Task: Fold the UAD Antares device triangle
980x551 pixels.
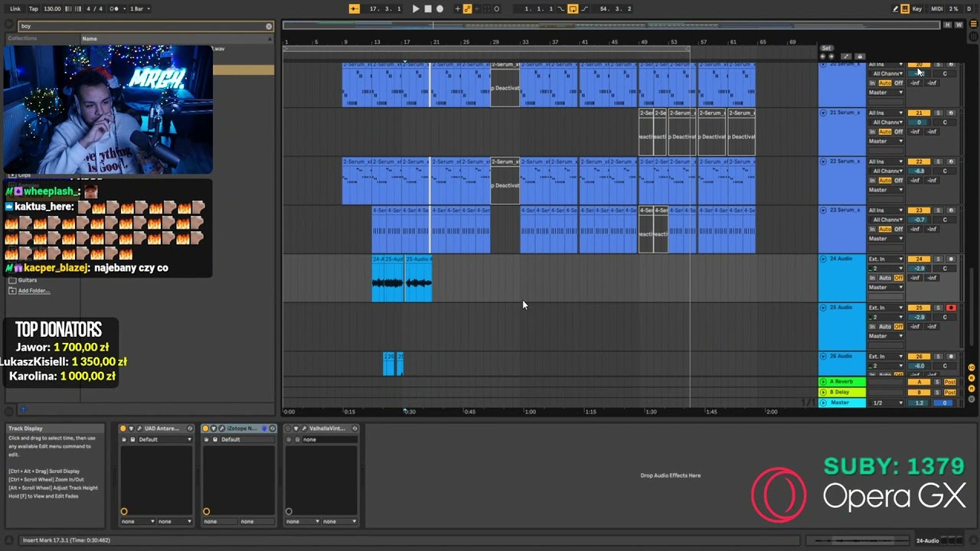Action: (131, 429)
